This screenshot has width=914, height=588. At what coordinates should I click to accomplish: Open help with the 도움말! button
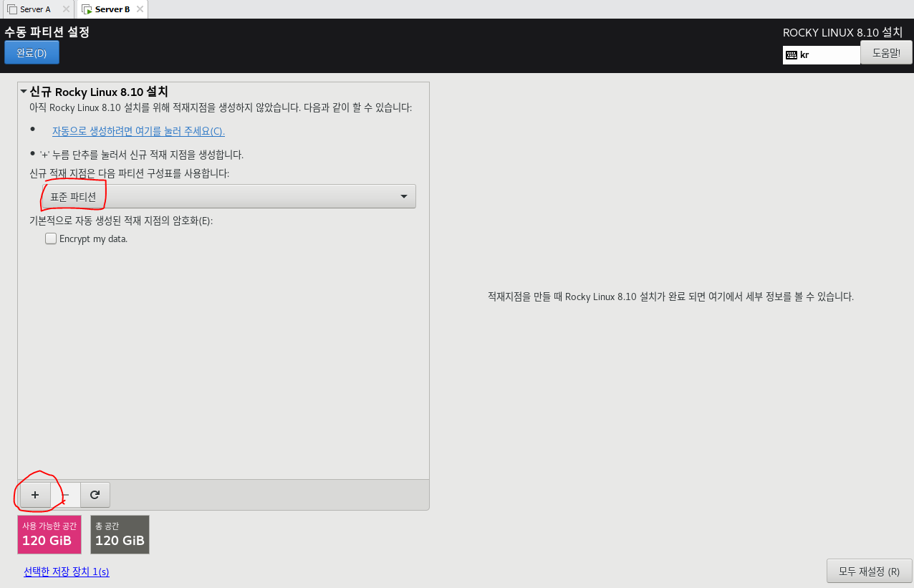click(886, 53)
